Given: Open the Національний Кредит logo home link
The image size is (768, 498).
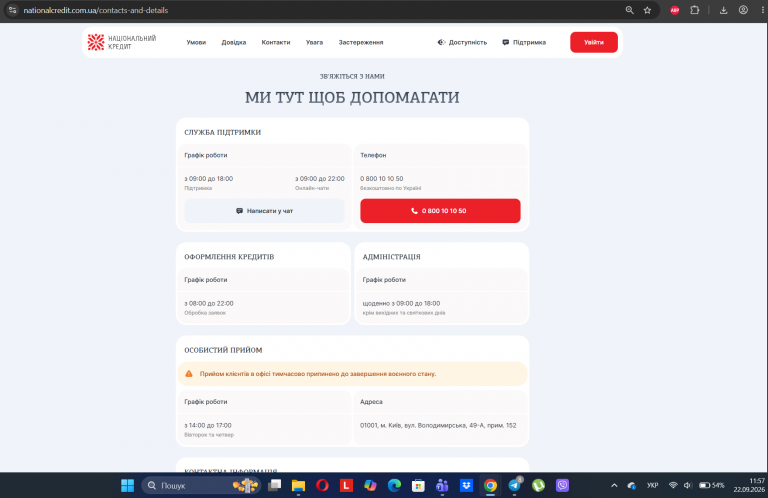Looking at the screenshot, I should (x=122, y=42).
